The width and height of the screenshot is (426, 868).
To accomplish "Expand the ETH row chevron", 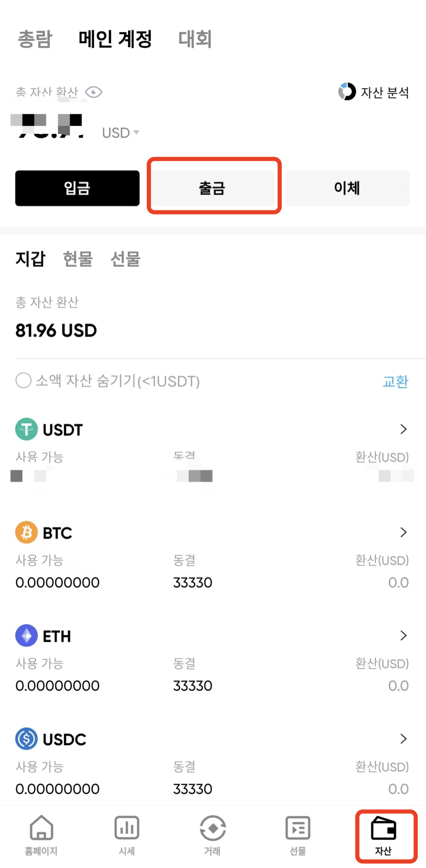I will click(x=403, y=635).
